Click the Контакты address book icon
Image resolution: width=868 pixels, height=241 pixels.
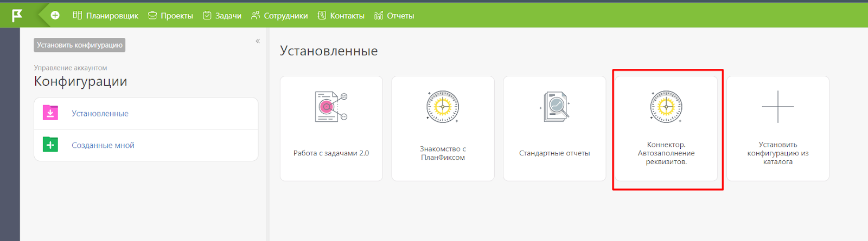pyautogui.click(x=322, y=15)
